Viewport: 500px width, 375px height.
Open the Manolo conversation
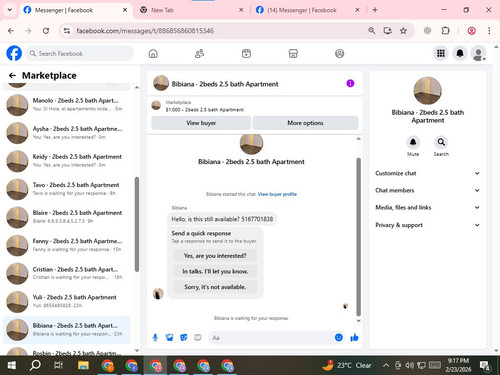(x=67, y=105)
